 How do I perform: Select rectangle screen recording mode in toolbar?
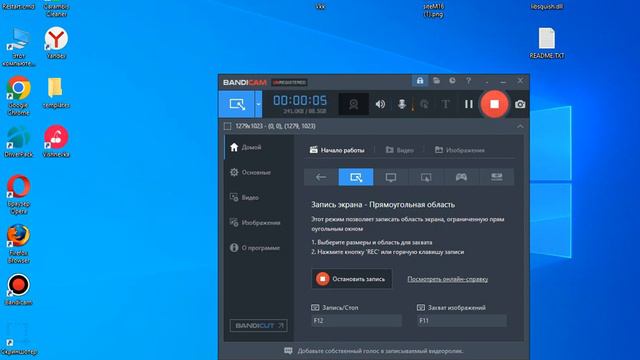(237, 104)
